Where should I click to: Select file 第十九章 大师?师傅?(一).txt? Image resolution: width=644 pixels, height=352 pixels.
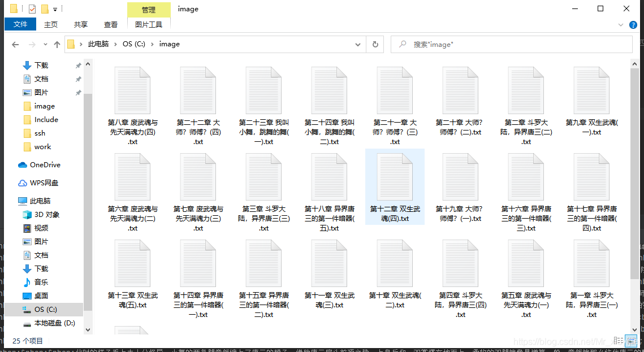click(x=461, y=187)
